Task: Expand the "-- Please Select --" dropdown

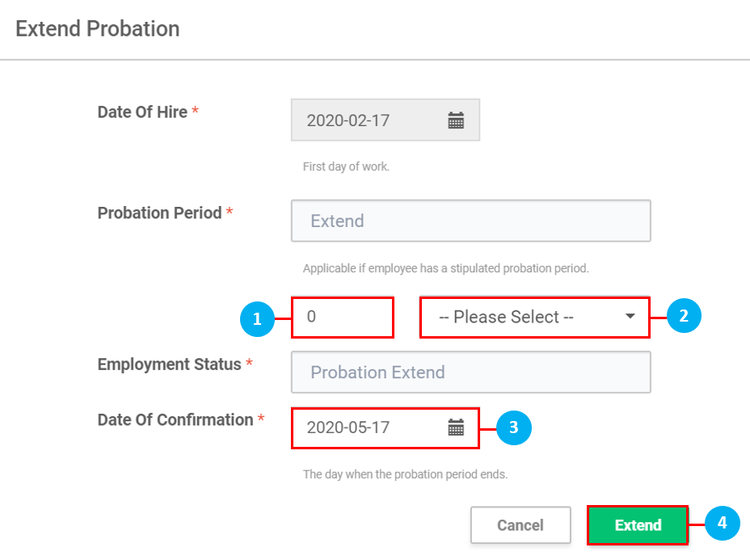Action: pyautogui.click(x=534, y=317)
